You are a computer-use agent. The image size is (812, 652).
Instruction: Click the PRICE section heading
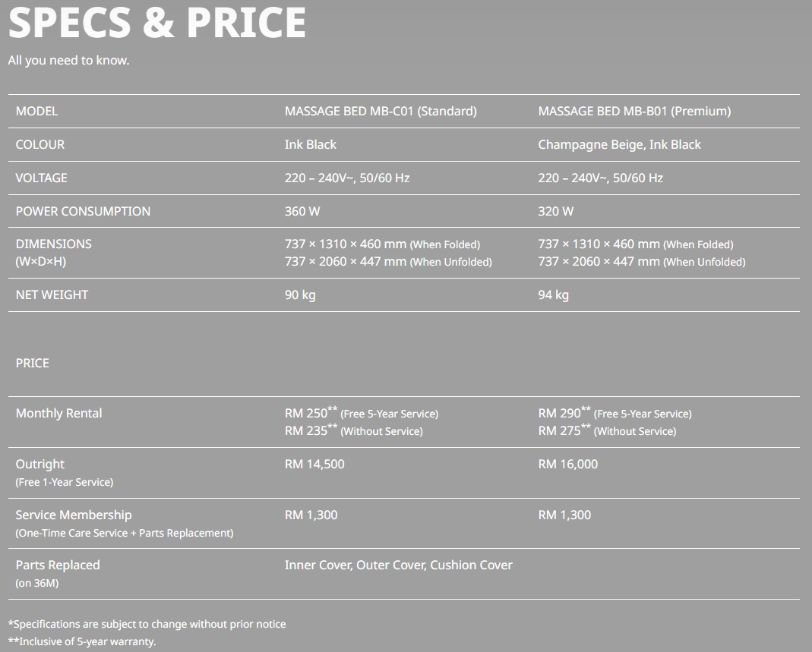pos(33,364)
